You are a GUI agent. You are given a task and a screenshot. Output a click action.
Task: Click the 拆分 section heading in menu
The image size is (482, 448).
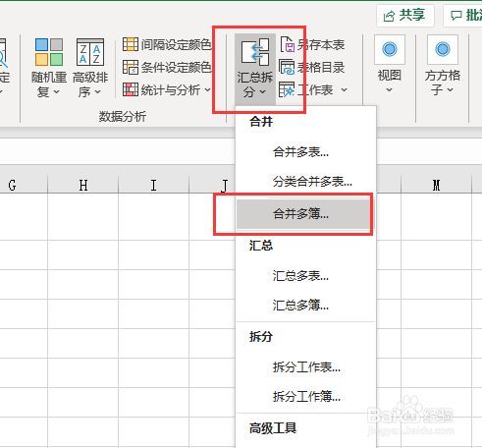pyautogui.click(x=261, y=336)
